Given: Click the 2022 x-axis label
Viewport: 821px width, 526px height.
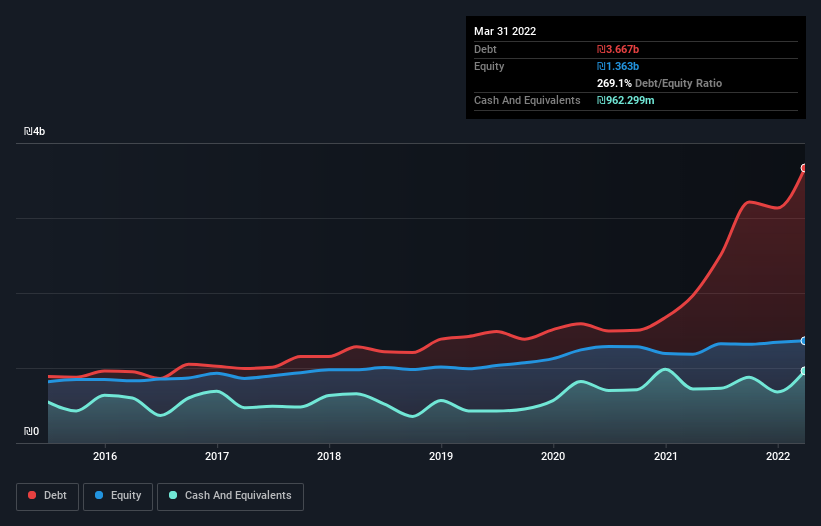Looking at the screenshot, I should (x=778, y=456).
